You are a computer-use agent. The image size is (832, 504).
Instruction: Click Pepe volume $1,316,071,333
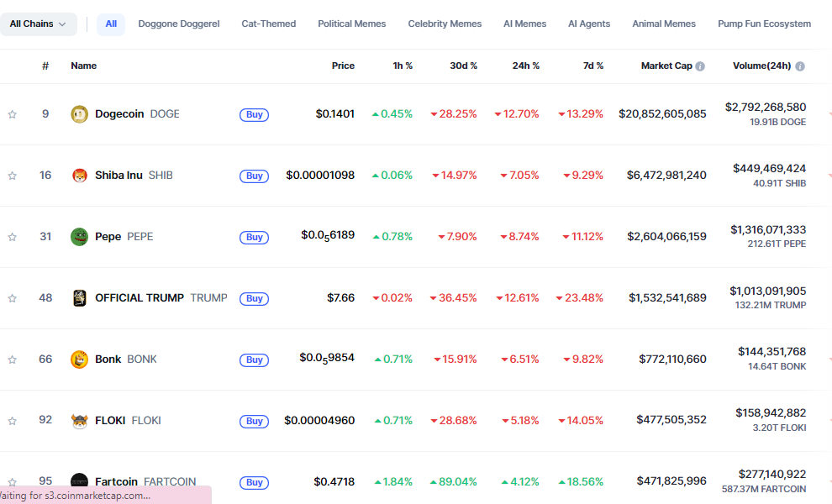(768, 229)
